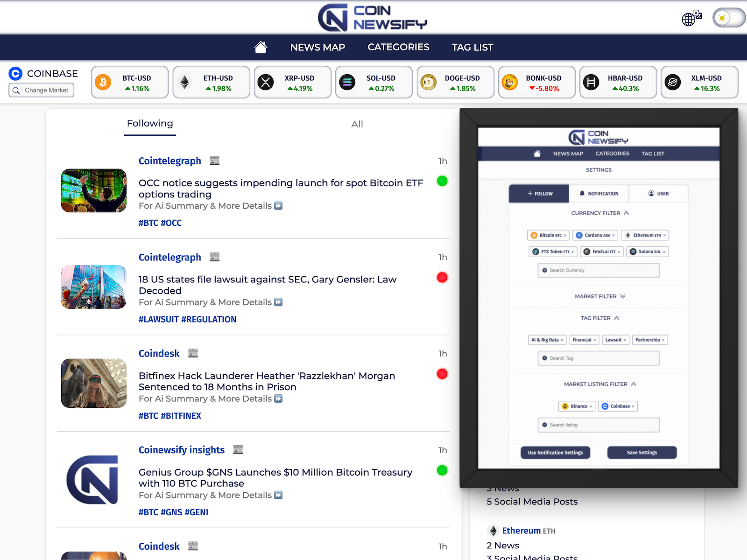The height and width of the screenshot is (560, 747).
Task: Click news icon beside the last Coindesk entry
Action: click(193, 546)
